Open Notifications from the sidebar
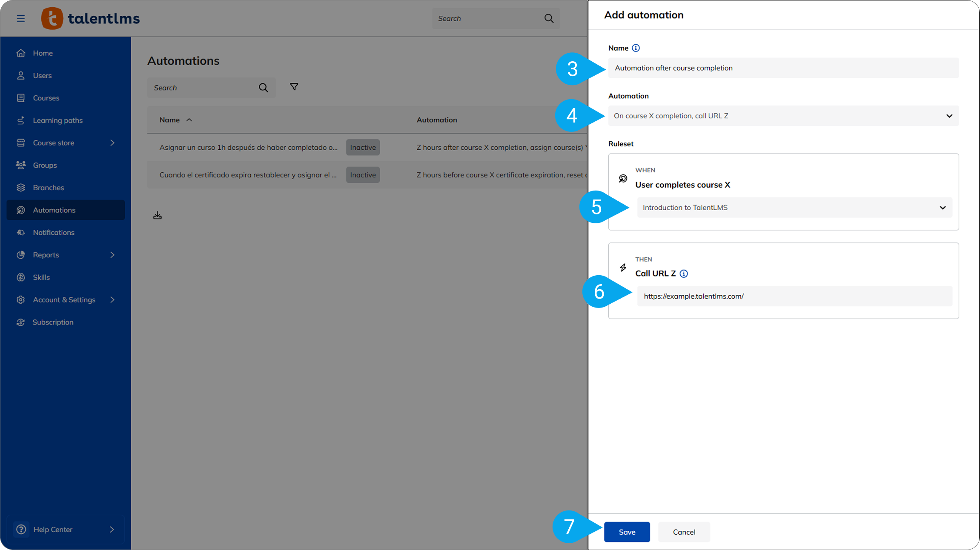980x550 pixels. tap(54, 232)
